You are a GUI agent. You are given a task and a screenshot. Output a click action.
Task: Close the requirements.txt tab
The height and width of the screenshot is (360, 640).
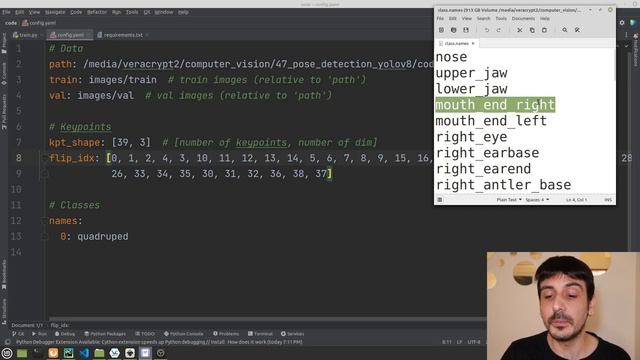point(147,35)
